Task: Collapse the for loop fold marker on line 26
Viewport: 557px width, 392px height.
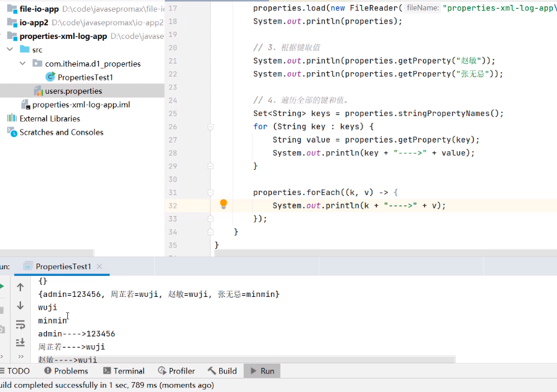Action: click(x=211, y=127)
